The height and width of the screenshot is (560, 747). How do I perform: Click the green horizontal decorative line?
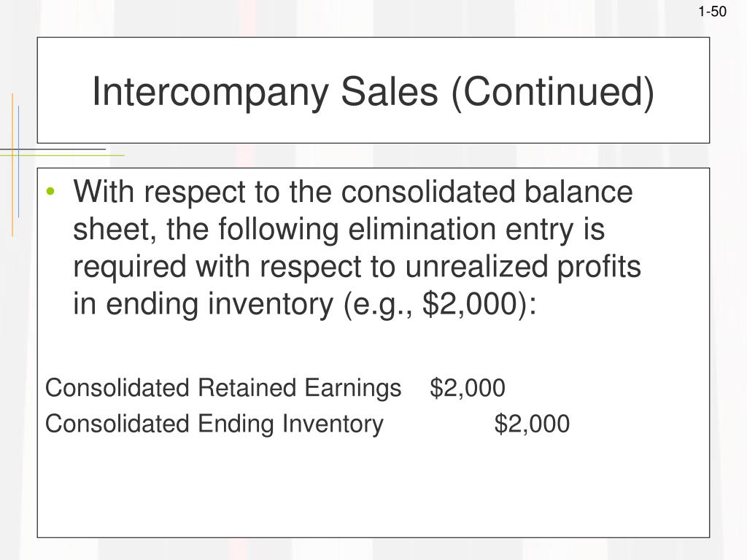62,155
